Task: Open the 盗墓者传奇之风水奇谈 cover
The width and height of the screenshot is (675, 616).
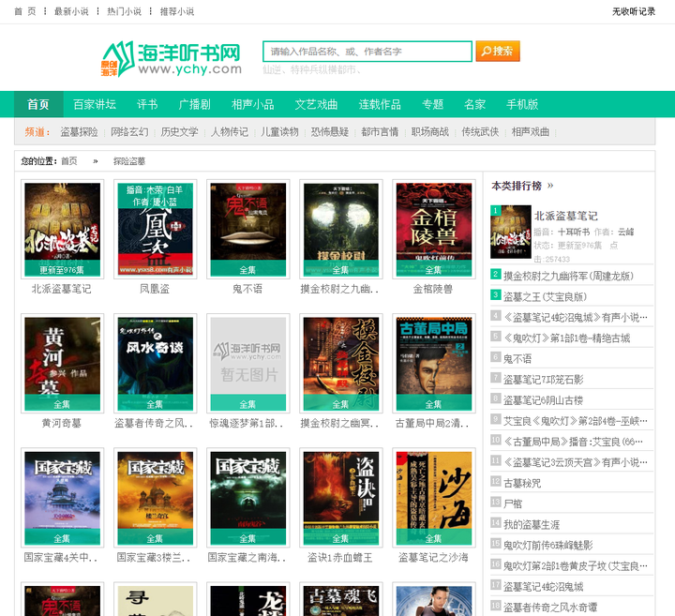Action: pos(156,364)
